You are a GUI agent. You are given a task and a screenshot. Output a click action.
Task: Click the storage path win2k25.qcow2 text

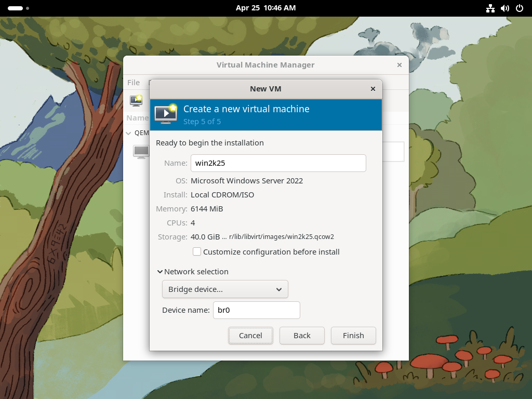click(x=281, y=237)
